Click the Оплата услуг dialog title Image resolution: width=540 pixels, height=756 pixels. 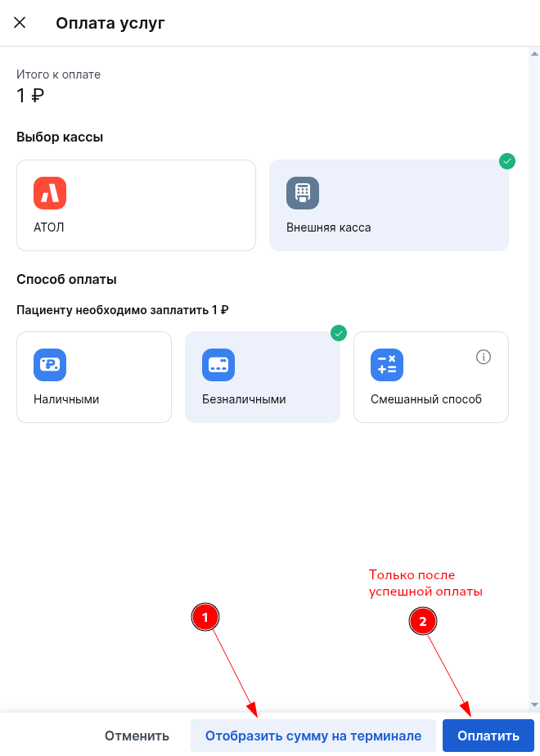110,23
